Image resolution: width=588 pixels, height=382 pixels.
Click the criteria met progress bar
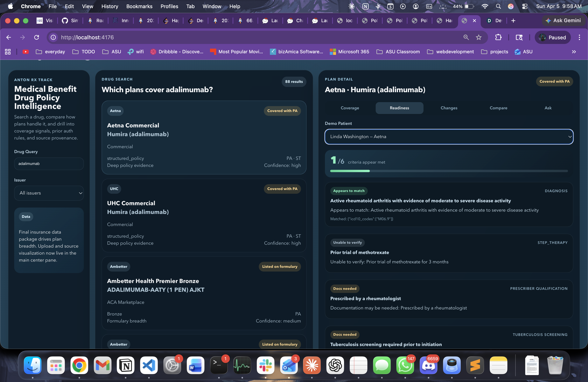click(449, 171)
